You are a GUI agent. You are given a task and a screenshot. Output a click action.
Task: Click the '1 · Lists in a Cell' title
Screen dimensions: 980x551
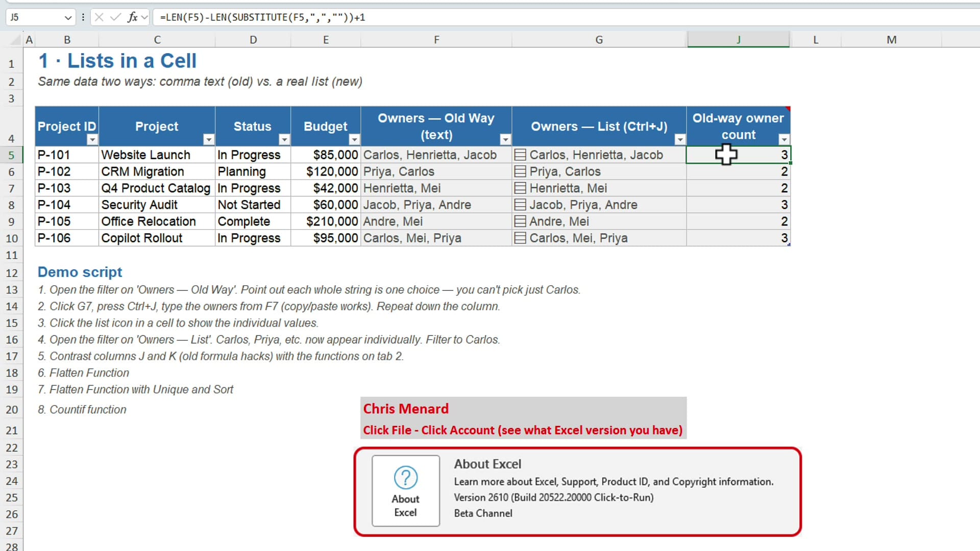[117, 61]
